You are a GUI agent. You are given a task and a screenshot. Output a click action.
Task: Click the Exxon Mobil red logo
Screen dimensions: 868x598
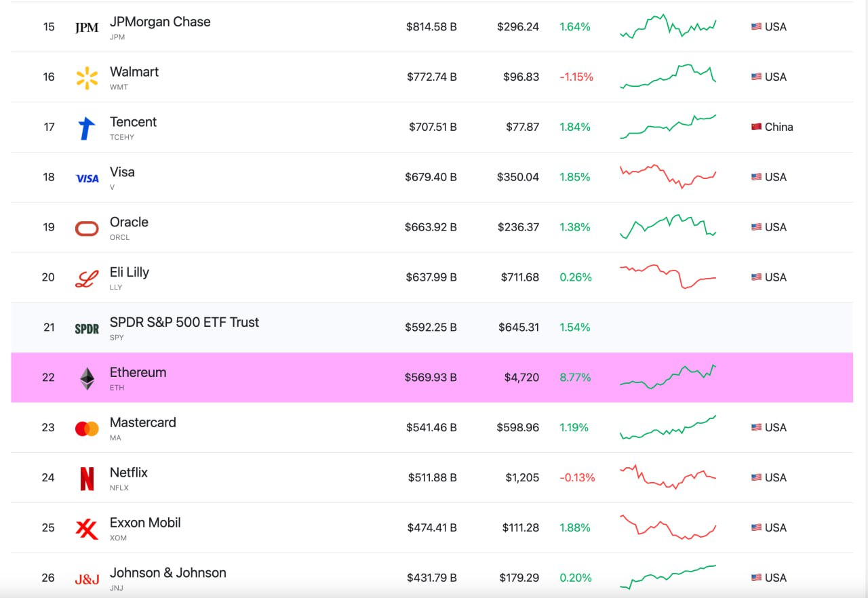(87, 529)
